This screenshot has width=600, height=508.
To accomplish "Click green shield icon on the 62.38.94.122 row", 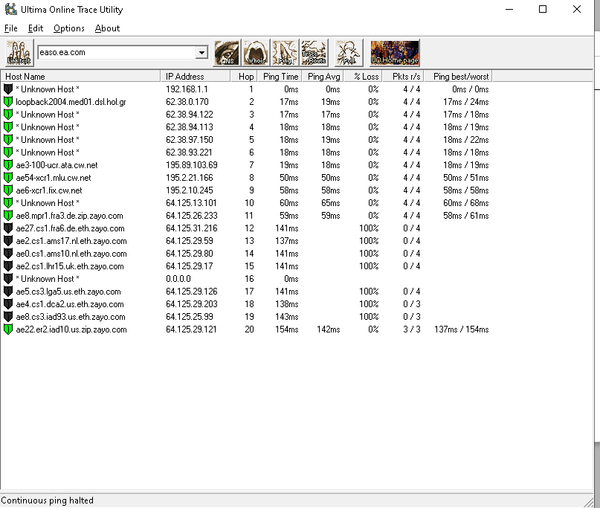I will click(8, 114).
